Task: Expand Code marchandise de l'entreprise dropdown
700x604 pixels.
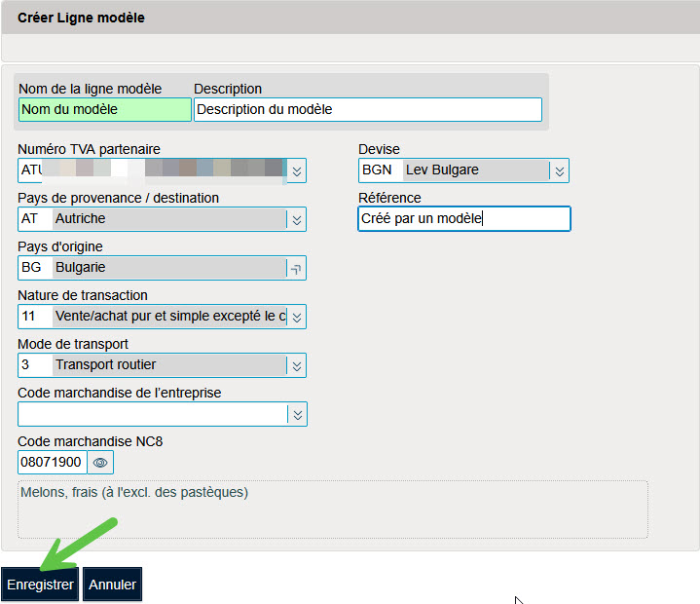Action: pyautogui.click(x=297, y=414)
